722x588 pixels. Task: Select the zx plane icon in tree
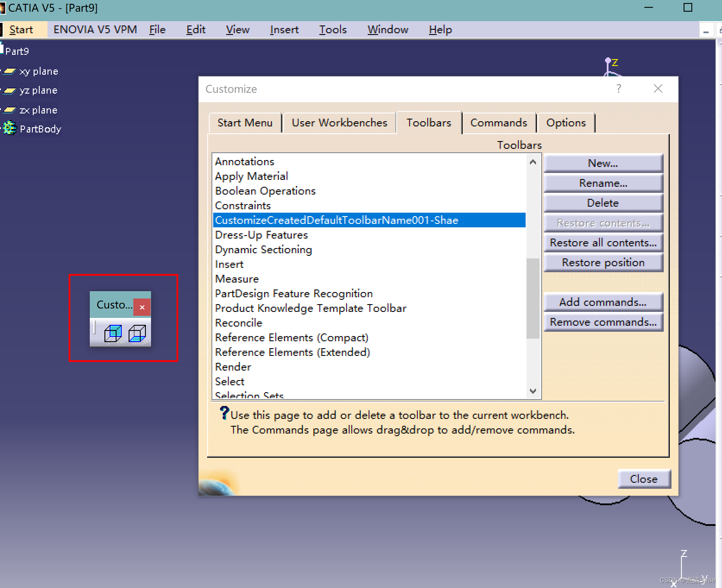click(10, 110)
